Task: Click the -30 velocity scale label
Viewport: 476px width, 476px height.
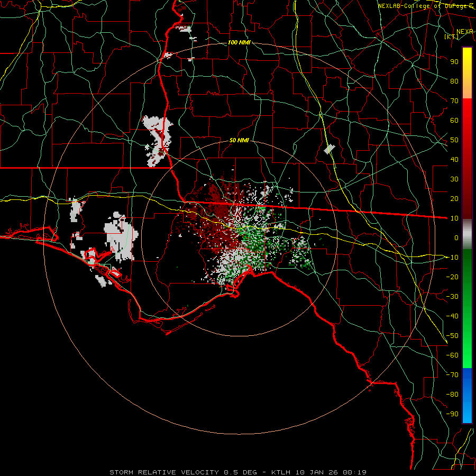Action: click(x=452, y=297)
